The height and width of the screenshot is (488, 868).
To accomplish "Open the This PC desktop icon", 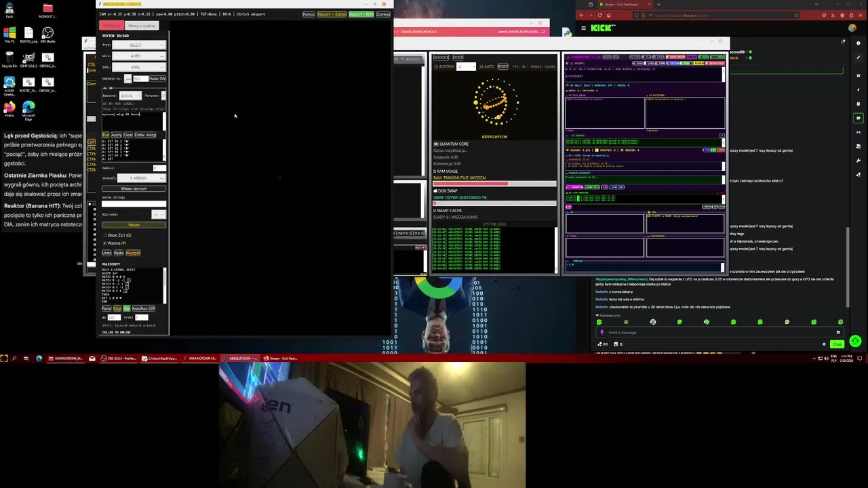I will [9, 35].
